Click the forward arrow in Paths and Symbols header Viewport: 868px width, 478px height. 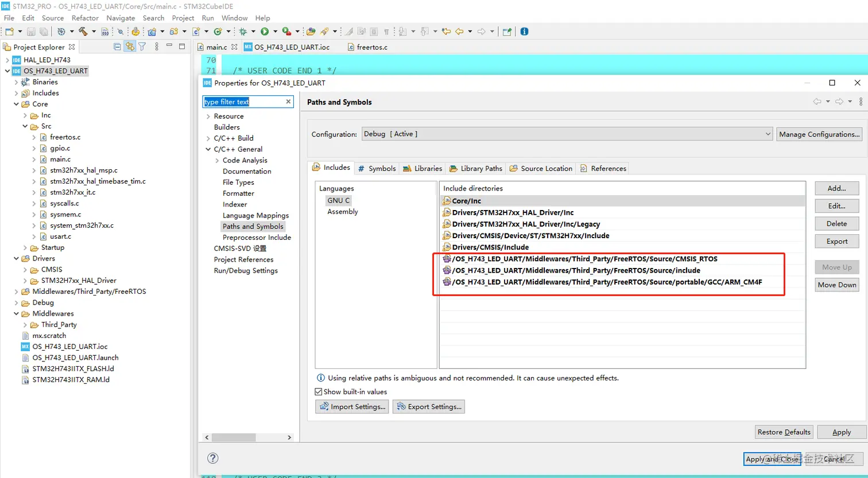(839, 102)
